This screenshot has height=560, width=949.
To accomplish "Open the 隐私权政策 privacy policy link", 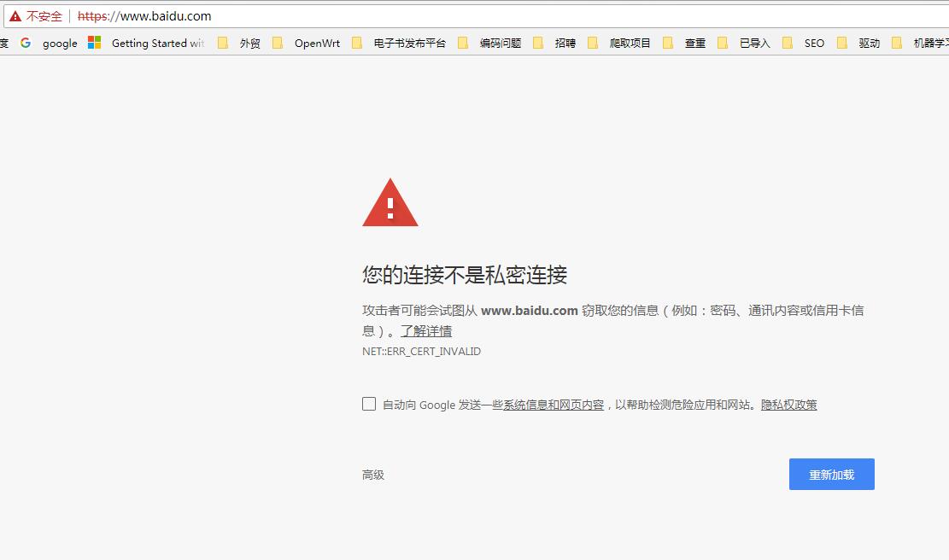I will coord(788,405).
